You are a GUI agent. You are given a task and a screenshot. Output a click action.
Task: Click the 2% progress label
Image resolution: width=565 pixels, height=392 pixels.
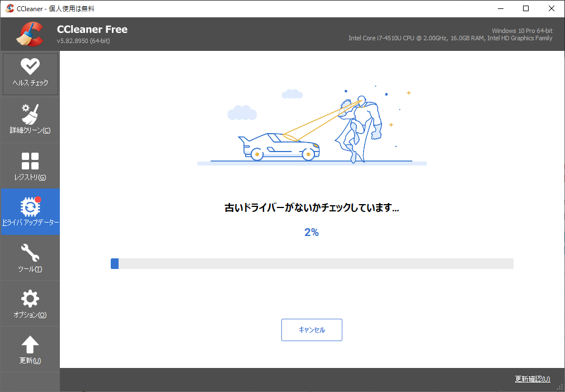click(312, 232)
